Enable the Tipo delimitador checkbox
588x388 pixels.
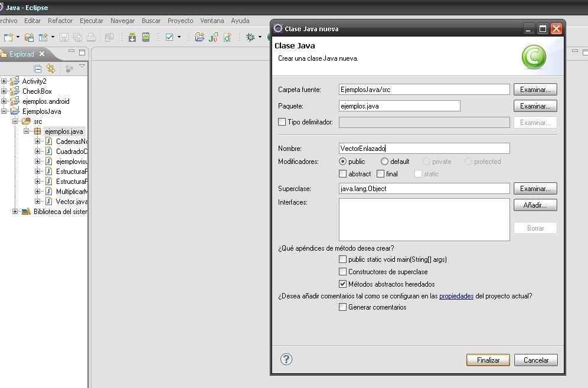point(282,121)
